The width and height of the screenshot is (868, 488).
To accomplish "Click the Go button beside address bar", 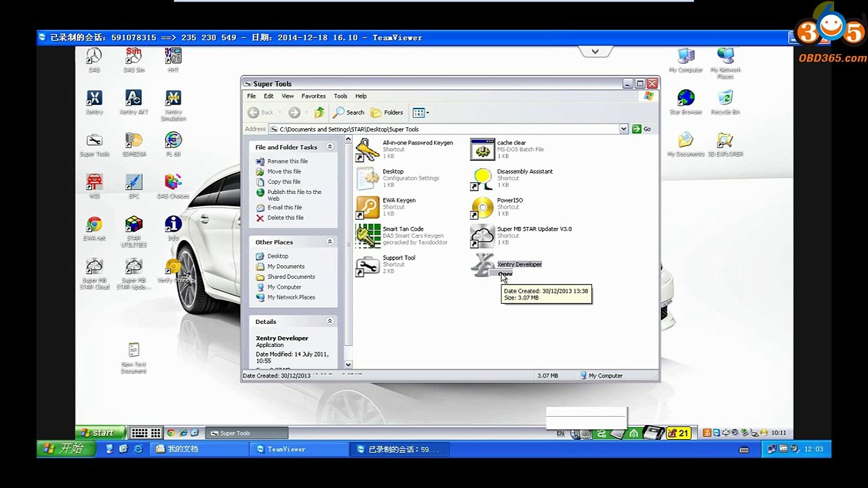I will (x=642, y=129).
